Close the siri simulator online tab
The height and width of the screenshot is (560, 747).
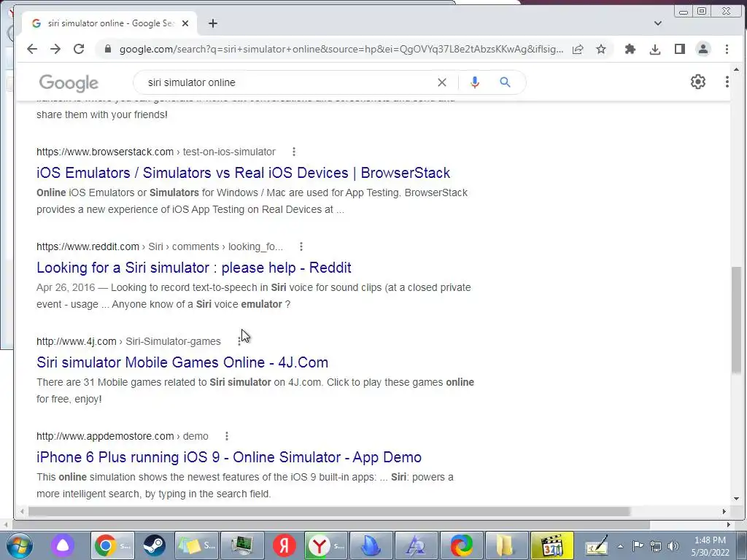click(x=185, y=23)
